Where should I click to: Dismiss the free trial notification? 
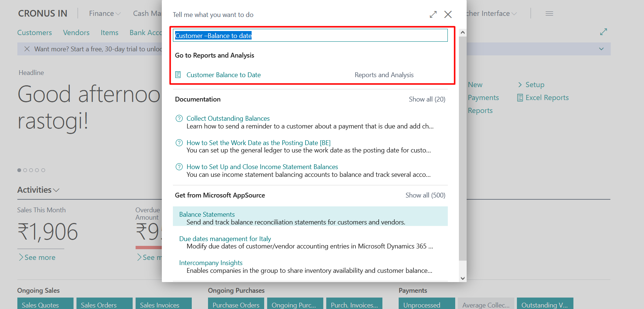point(27,49)
